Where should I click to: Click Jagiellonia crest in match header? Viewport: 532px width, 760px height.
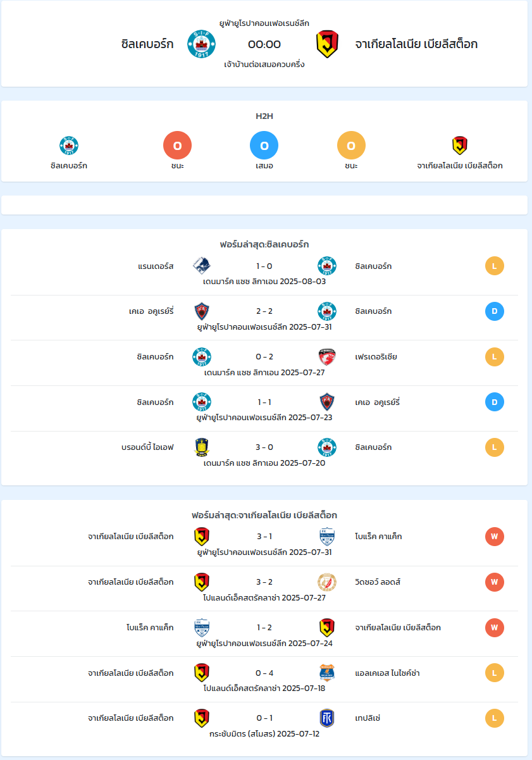point(327,44)
